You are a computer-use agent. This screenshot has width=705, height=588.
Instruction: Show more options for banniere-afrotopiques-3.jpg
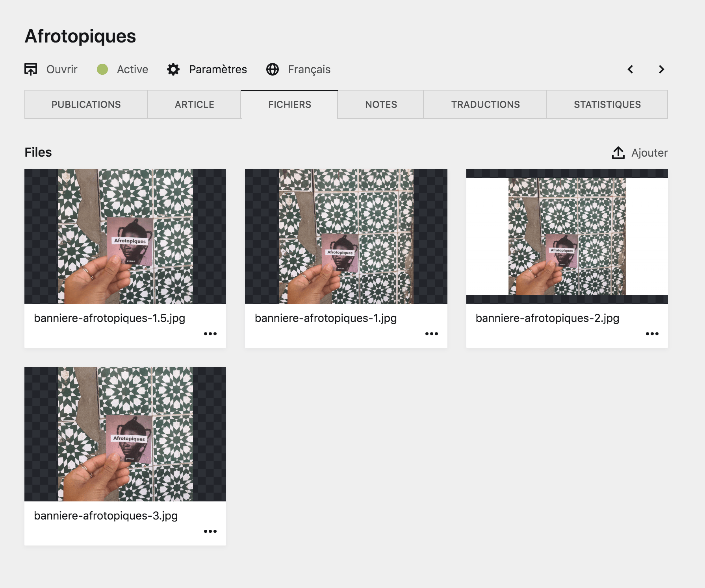click(x=210, y=531)
